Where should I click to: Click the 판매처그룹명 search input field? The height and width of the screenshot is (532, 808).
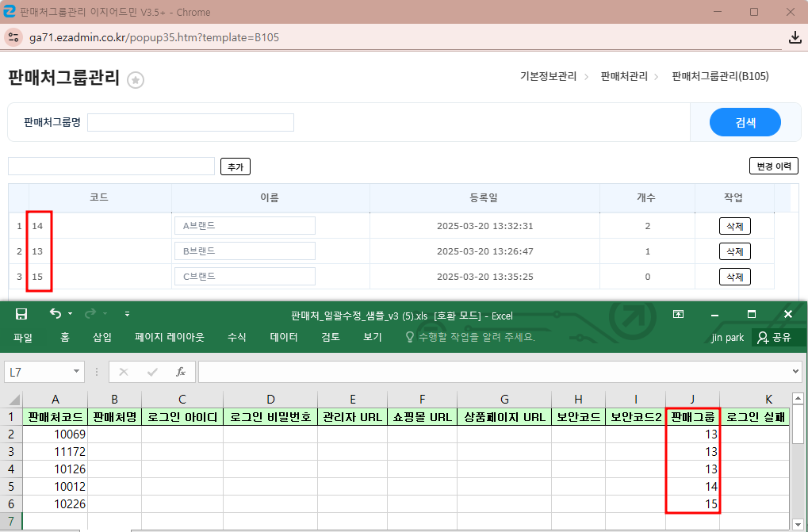(190, 122)
